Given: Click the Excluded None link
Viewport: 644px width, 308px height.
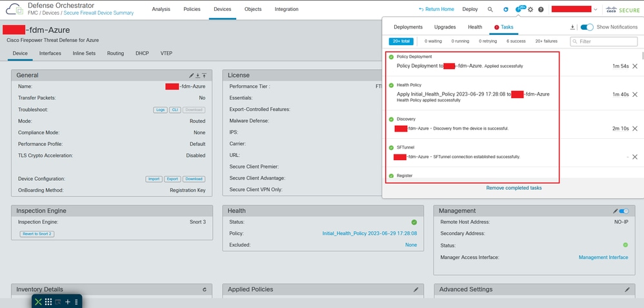Looking at the screenshot, I should tap(411, 245).
